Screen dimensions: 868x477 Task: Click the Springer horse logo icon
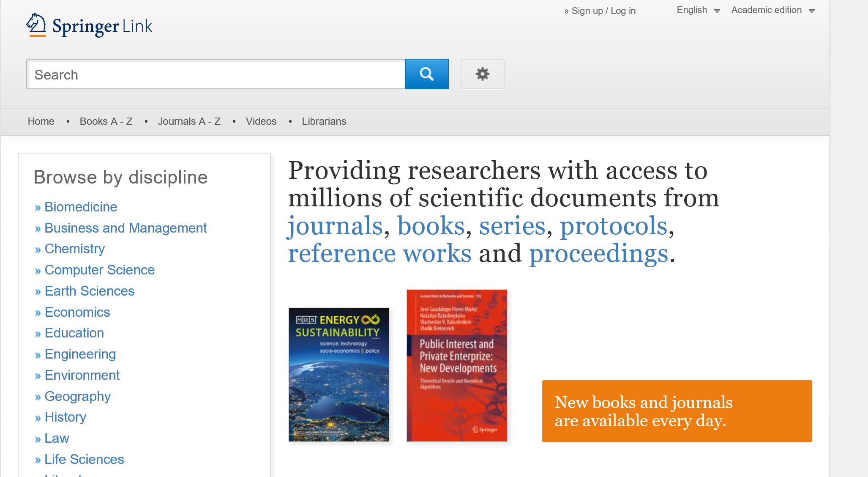36,25
